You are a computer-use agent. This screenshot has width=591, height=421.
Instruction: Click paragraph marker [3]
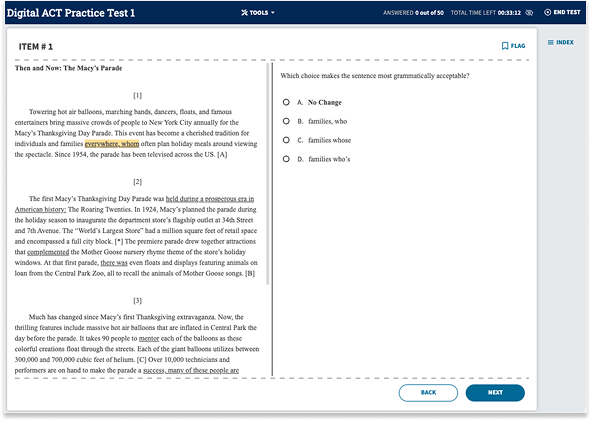pyautogui.click(x=137, y=300)
